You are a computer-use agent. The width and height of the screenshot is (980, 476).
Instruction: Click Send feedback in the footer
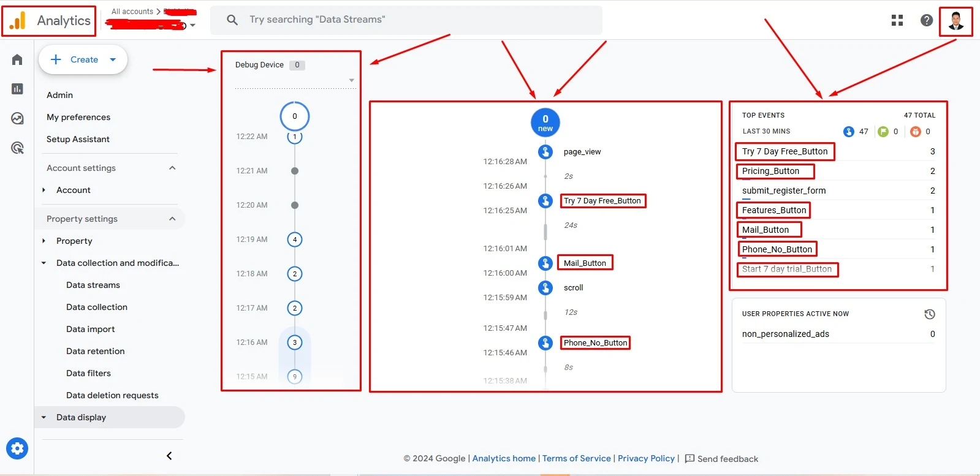coord(721,459)
